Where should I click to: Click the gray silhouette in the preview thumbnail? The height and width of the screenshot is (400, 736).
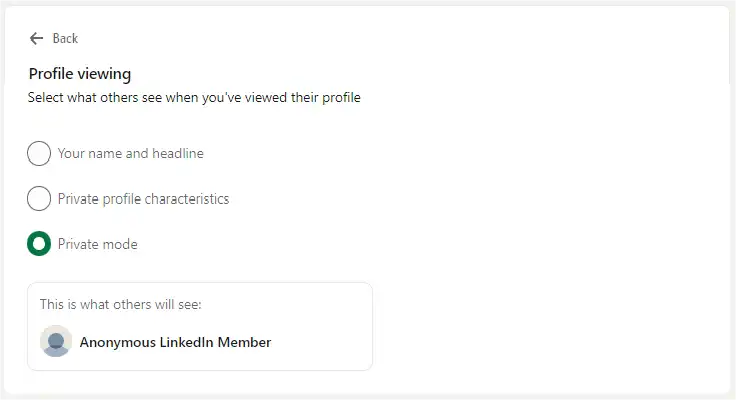point(56,345)
